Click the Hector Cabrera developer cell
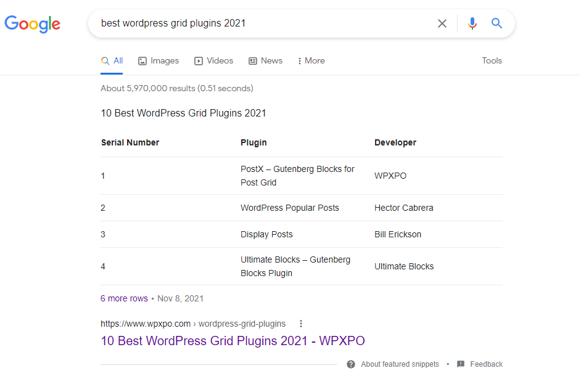Viewport: 581px width, 392px height. point(403,208)
